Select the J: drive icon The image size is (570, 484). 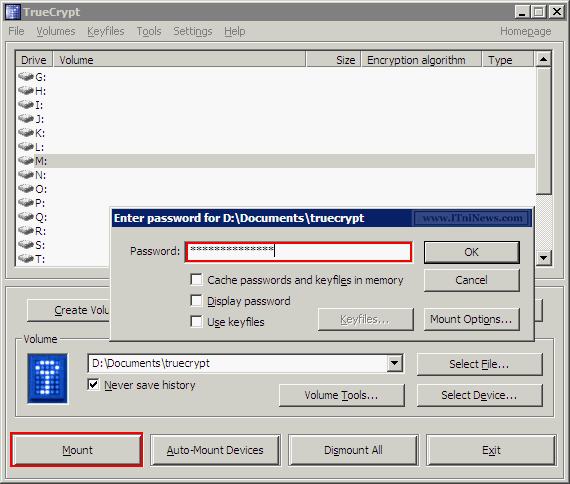click(x=26, y=118)
